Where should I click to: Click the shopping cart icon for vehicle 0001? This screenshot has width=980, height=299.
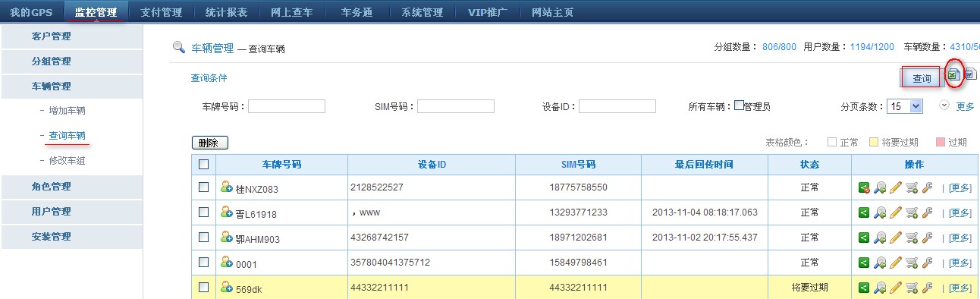(x=912, y=263)
